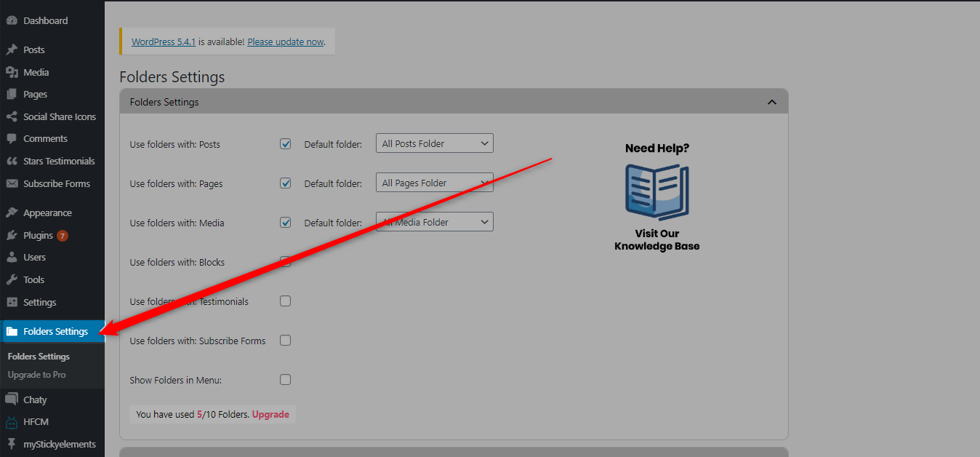Click the Folders Settings panel header bar
980x457 pixels.
[x=454, y=102]
